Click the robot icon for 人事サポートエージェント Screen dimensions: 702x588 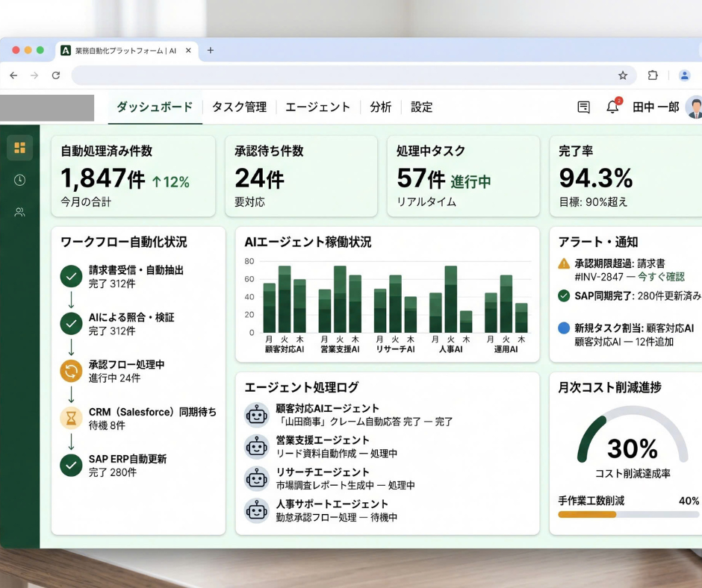pos(257,510)
